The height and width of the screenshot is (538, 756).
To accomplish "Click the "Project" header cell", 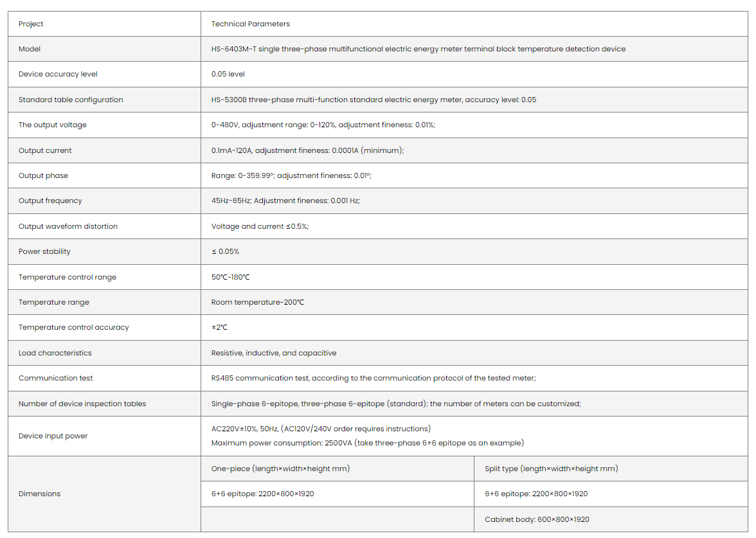I will coord(31,24).
